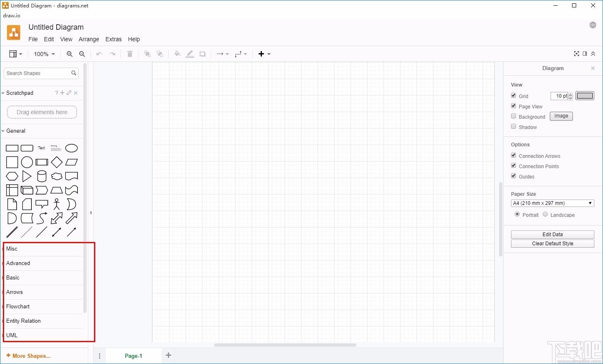Click the To Back icon
This screenshot has width=603, height=364.
click(x=160, y=54)
